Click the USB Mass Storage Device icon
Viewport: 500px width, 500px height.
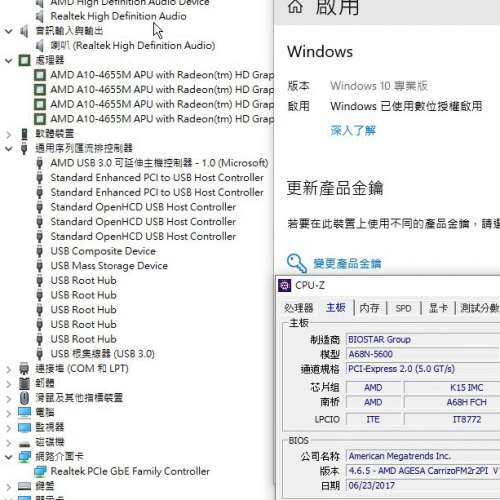coord(40,266)
